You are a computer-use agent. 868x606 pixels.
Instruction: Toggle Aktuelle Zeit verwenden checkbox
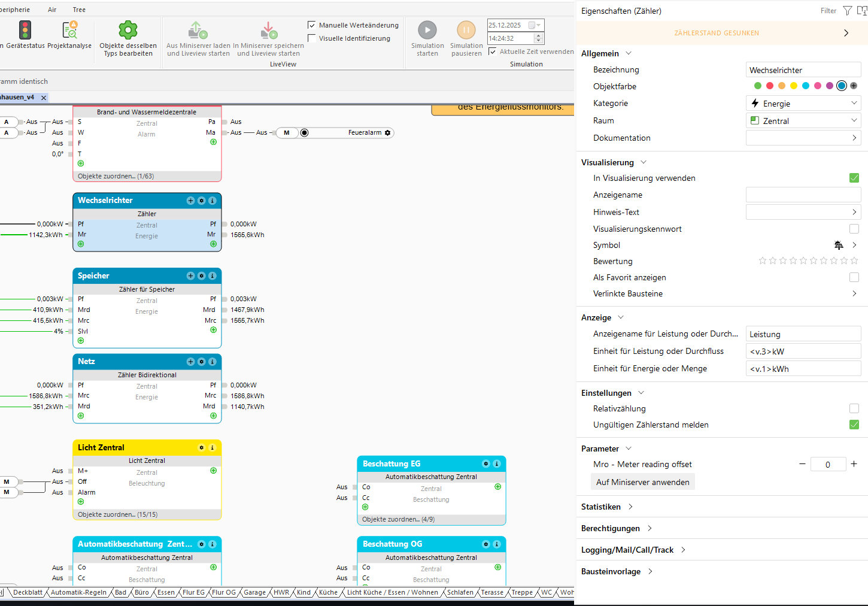tap(493, 51)
